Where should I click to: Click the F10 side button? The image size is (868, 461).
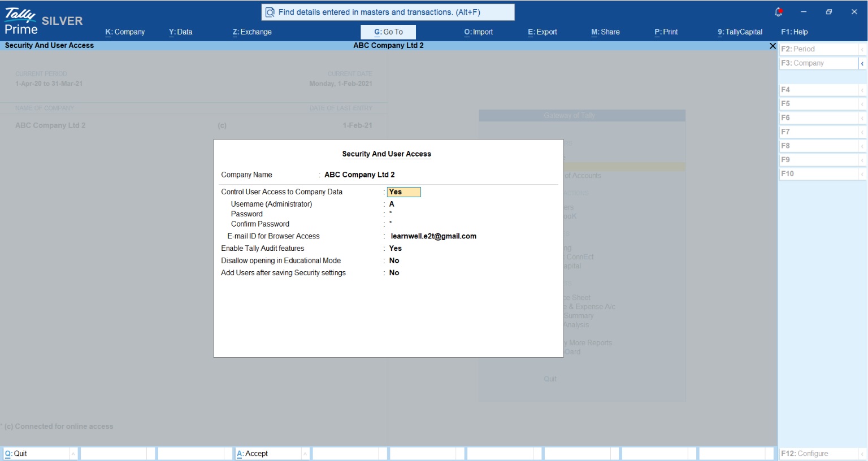pyautogui.click(x=818, y=174)
